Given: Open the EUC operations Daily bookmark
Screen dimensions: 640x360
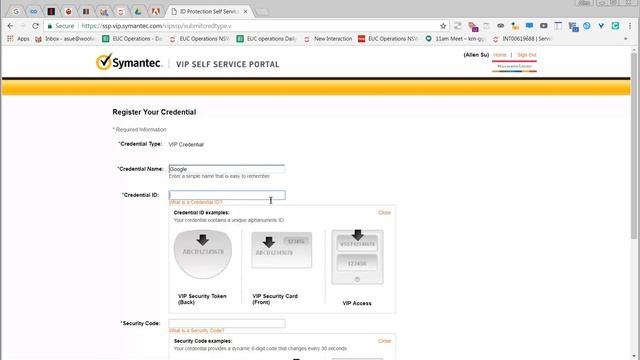Looking at the screenshot, I should click(x=267, y=39).
